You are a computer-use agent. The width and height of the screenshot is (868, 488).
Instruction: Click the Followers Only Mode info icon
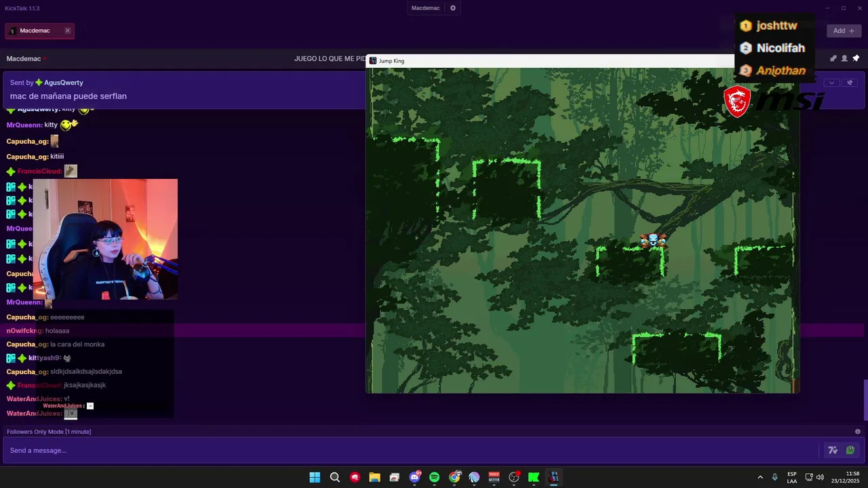pos(858,432)
